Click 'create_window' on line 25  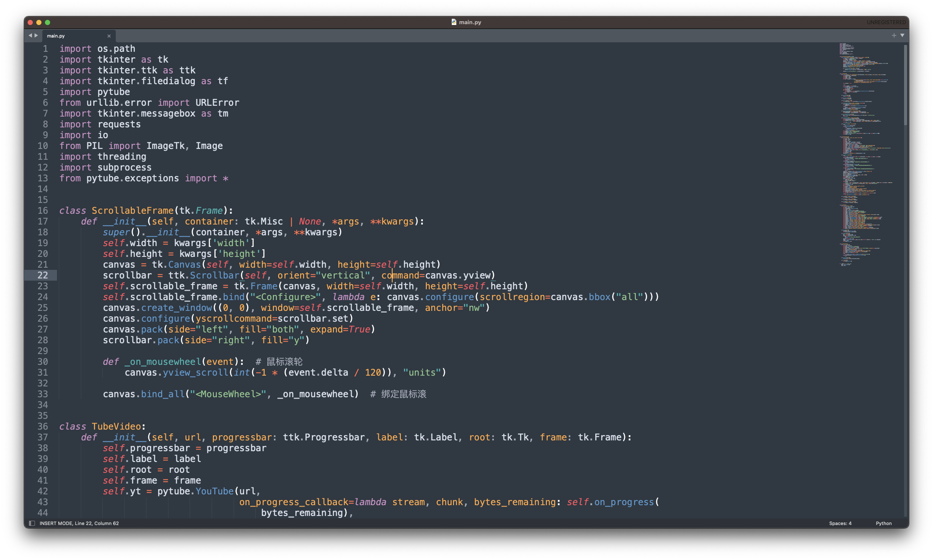(177, 308)
